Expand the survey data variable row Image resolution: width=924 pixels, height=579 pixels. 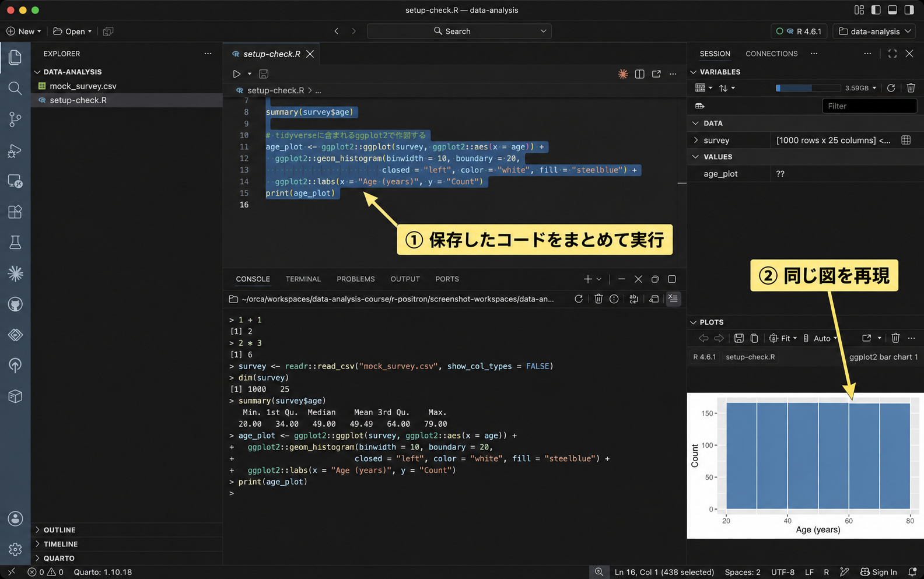click(695, 140)
